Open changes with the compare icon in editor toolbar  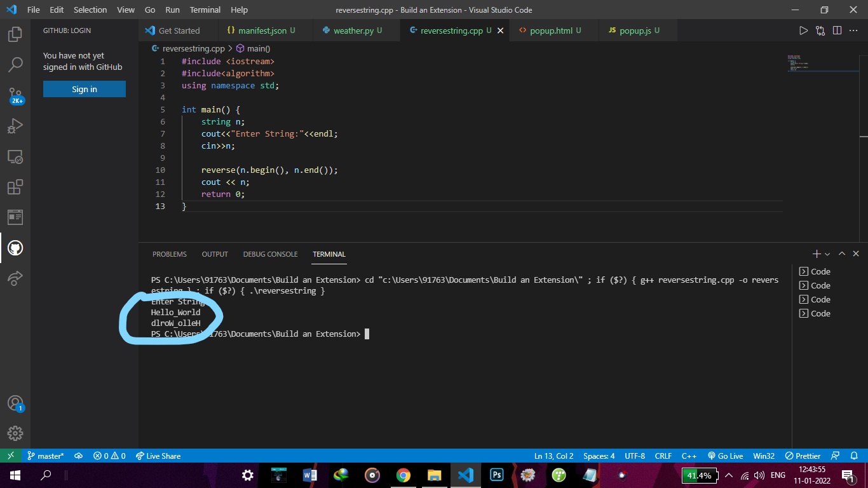click(x=820, y=30)
